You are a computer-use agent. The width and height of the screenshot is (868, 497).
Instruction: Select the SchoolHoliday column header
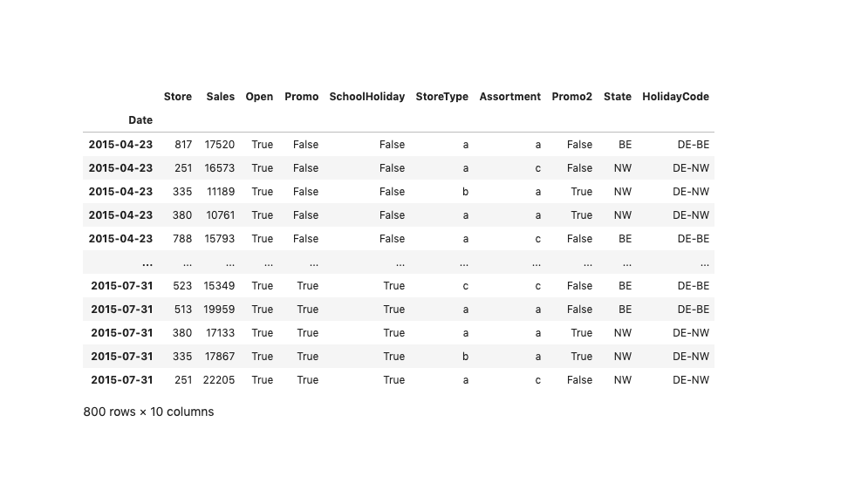(x=366, y=97)
